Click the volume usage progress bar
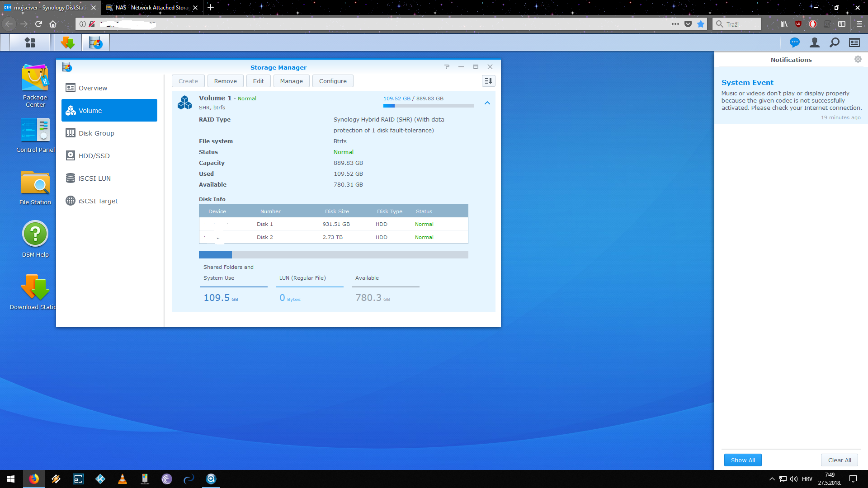This screenshot has height=488, width=868. coord(428,106)
